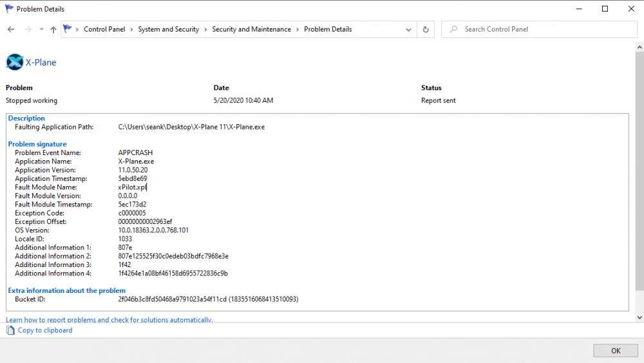Click the Refresh button in address bar
Image resolution: width=644 pixels, height=363 pixels.
[x=425, y=30]
